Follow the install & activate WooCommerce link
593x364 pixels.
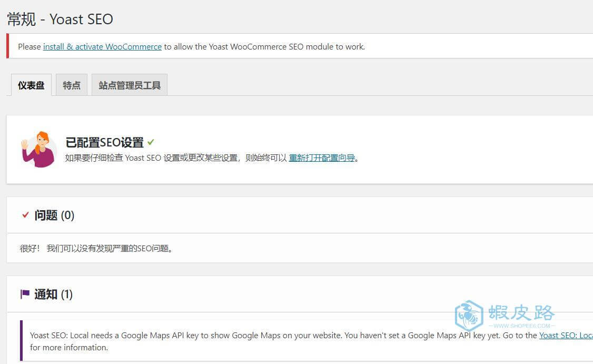[x=102, y=46]
